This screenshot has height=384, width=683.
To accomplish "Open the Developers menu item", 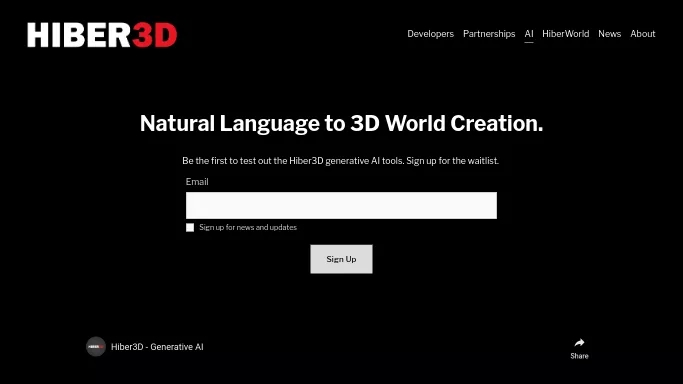I will coord(430,34).
